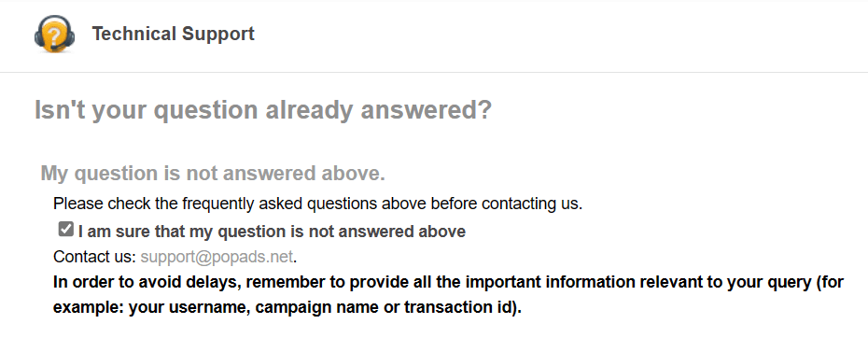868x352 pixels.
Task: Open the support@popads.net email link
Action: 217,257
